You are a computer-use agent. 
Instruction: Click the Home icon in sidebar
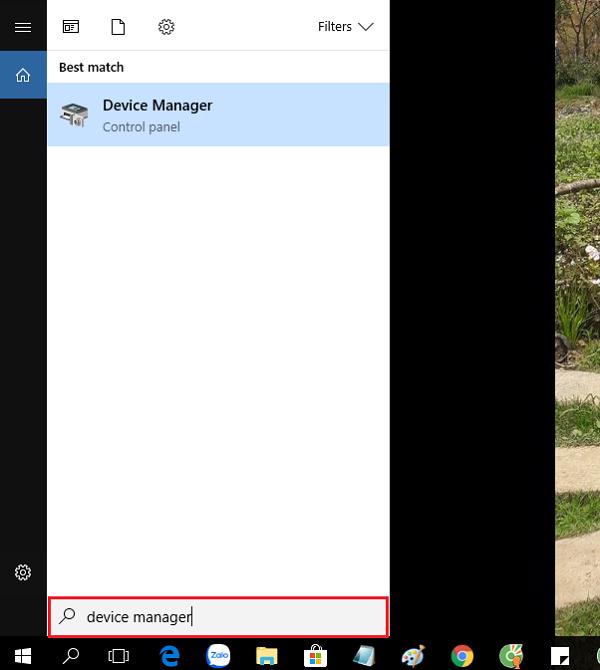coord(23,75)
